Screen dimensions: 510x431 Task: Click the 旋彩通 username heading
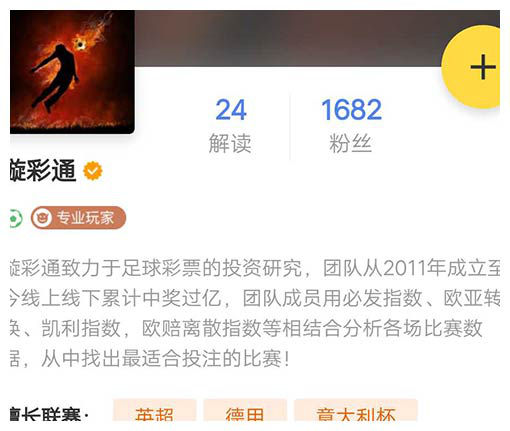[43, 170]
